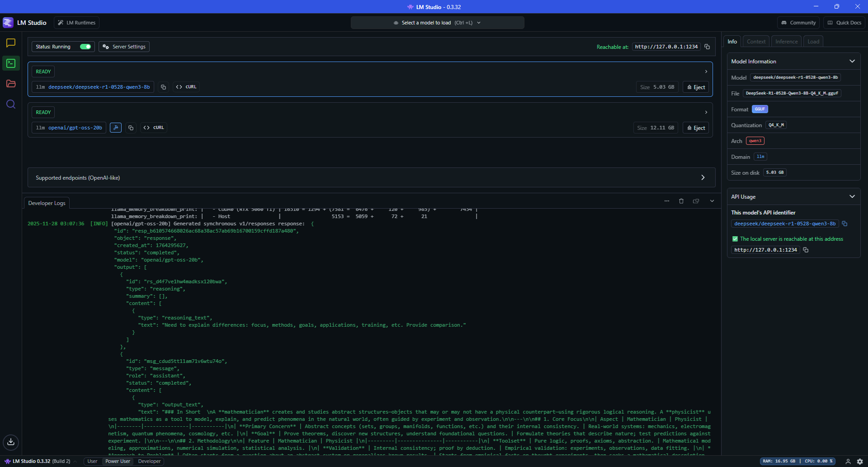Expand the openai/gpt-oss-20b model row chevron
Image resolution: width=868 pixels, height=467 pixels.
click(x=706, y=112)
